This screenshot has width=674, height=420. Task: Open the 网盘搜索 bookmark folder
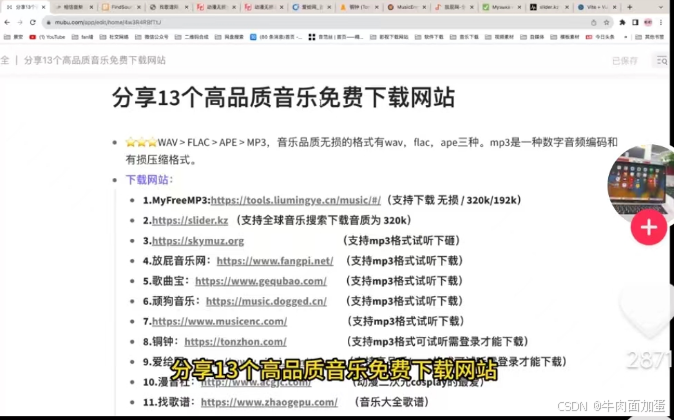coord(229,37)
